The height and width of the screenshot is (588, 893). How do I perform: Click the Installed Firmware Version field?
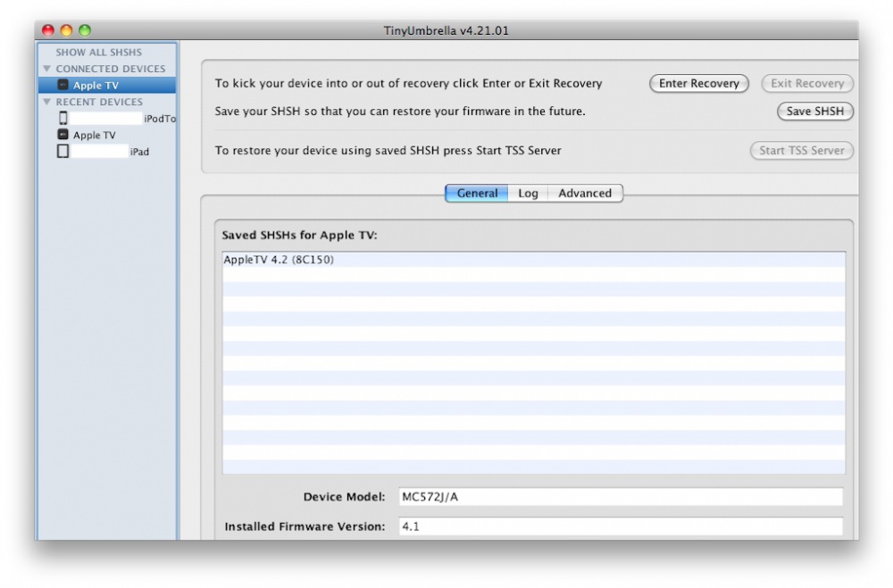click(621, 526)
